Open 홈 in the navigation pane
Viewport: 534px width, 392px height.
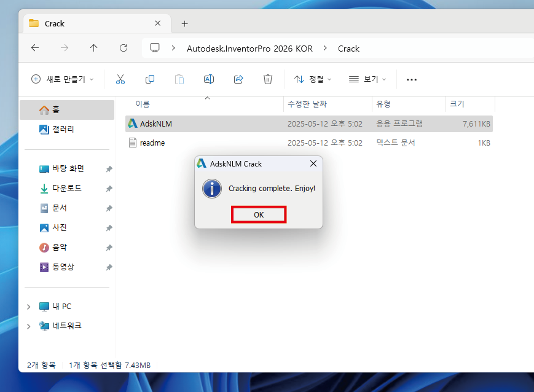pyautogui.click(x=67, y=109)
